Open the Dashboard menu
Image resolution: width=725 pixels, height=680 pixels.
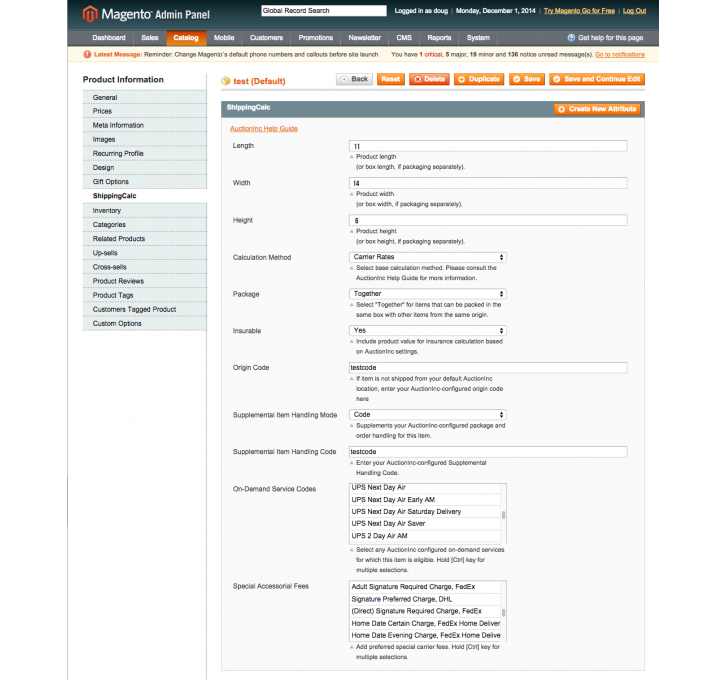109,38
